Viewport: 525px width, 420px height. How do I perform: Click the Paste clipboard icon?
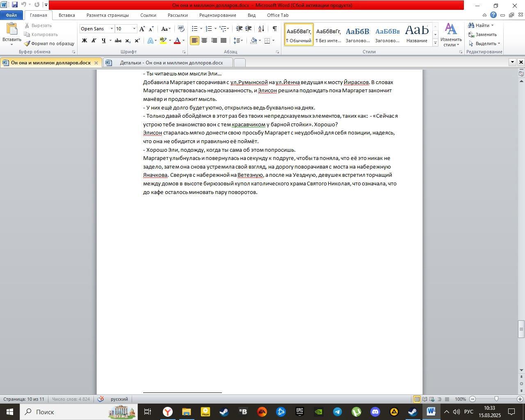pyautogui.click(x=11, y=30)
